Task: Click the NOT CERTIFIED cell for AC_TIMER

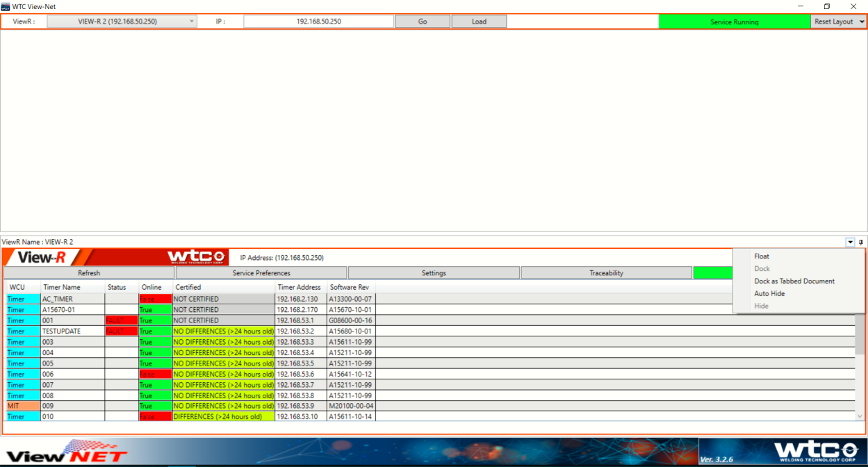Action: point(224,299)
